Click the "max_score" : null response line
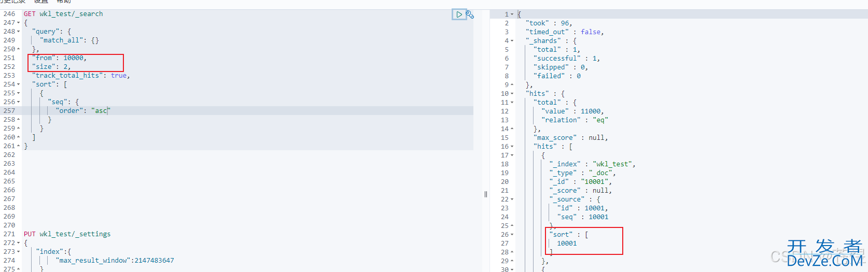The image size is (868, 272). (570, 138)
